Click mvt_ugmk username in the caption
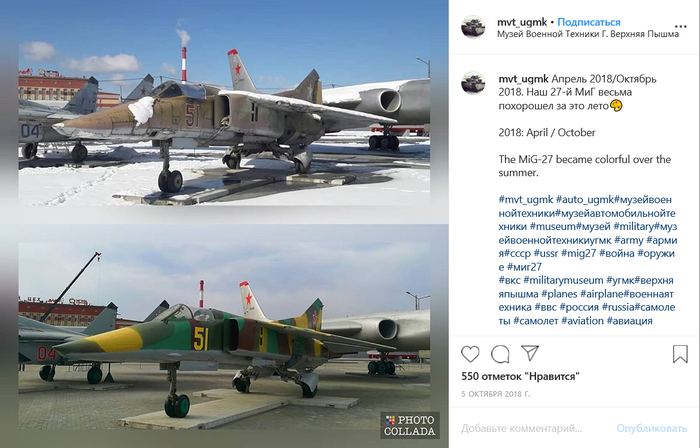The width and height of the screenshot is (700, 448). click(523, 79)
